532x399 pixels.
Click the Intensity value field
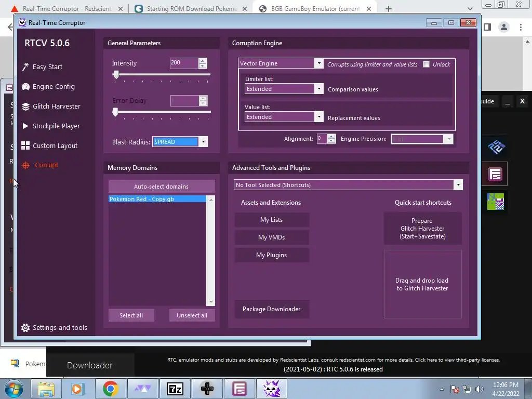184,63
